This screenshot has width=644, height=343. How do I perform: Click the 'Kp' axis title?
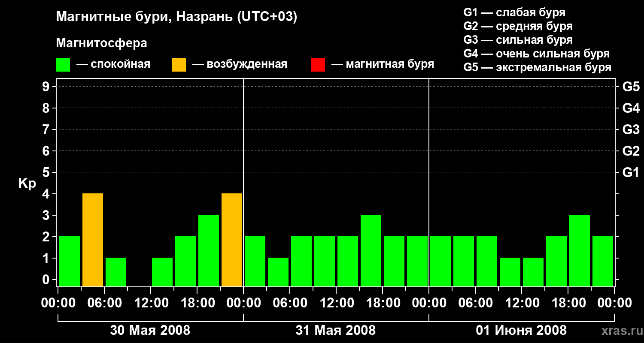[x=27, y=184]
